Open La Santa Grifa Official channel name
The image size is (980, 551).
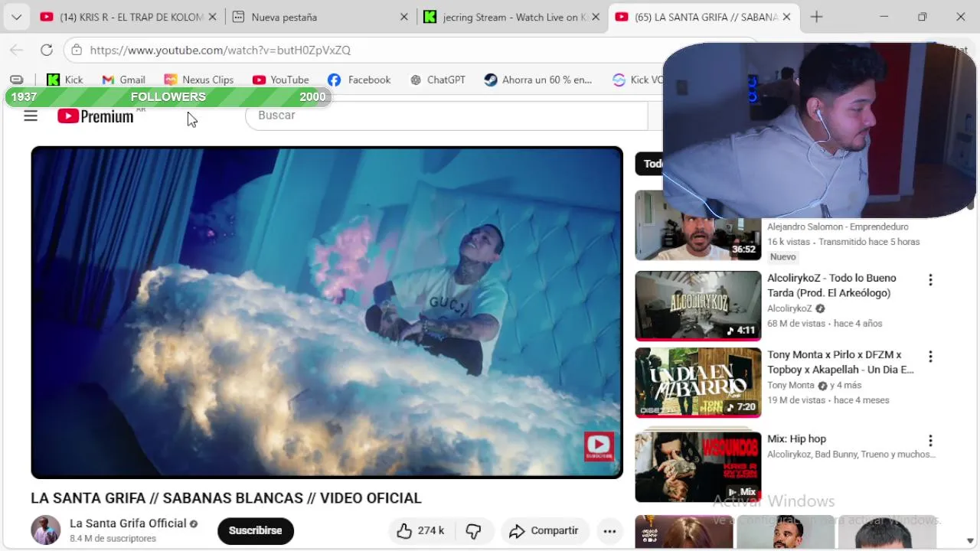(x=128, y=523)
